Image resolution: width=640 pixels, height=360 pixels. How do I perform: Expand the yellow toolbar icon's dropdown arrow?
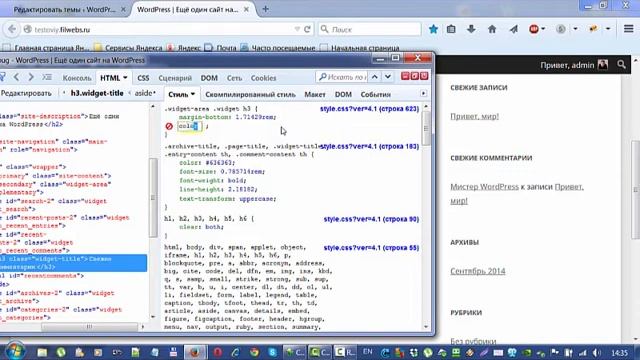608,29
